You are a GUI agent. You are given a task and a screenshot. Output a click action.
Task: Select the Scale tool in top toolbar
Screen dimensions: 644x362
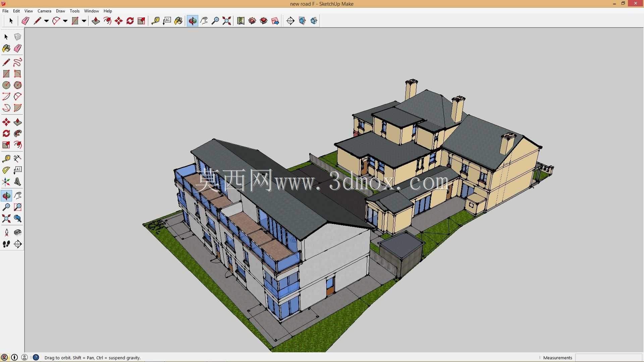coord(142,21)
